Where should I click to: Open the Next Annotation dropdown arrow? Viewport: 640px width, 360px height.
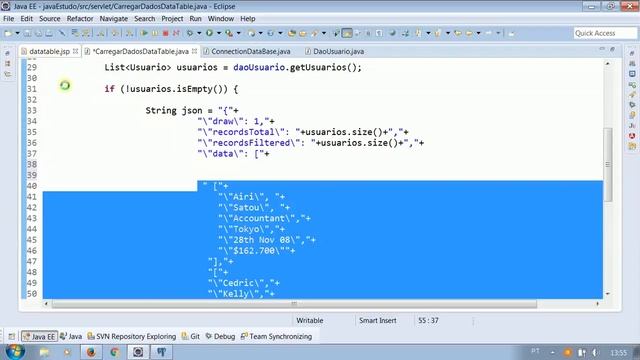click(x=428, y=33)
